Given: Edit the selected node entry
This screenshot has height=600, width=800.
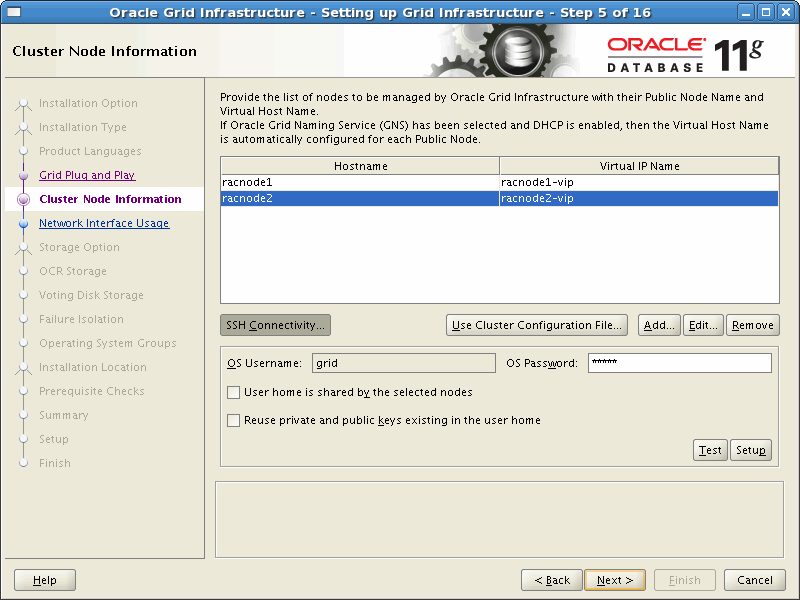Looking at the screenshot, I should 703,325.
